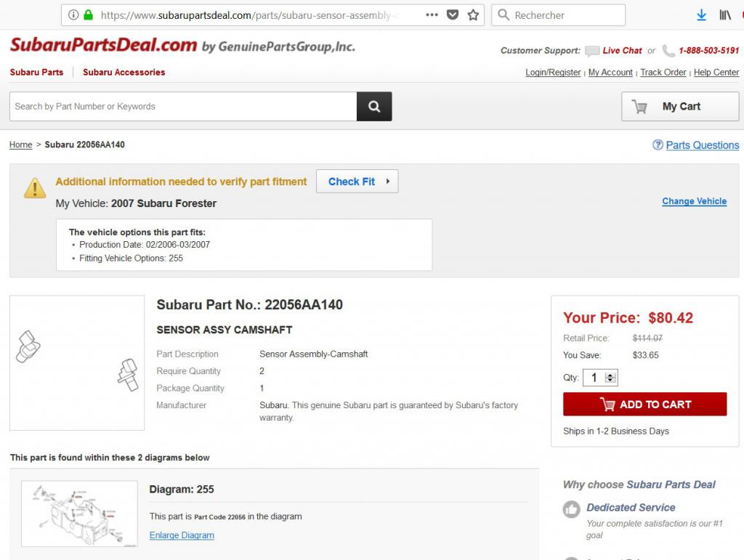The width and height of the screenshot is (744, 560).
Task: Click the thumbs-up Dedicated Service icon
Action: 571,509
